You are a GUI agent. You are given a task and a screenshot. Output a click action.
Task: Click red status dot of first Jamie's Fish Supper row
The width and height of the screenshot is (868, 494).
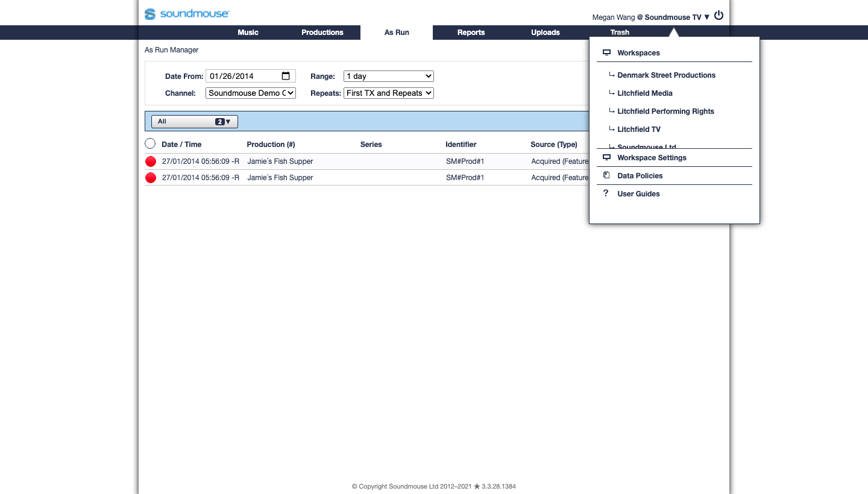point(151,161)
